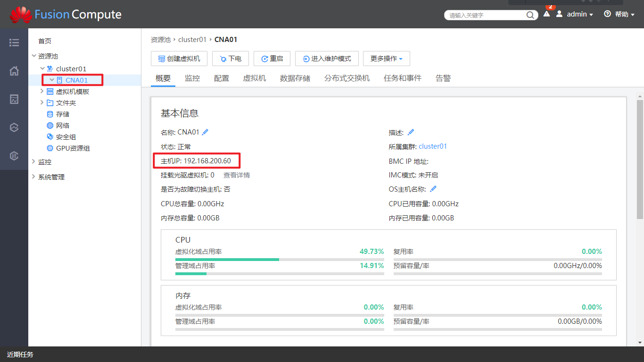The image size is (644, 362).
Task: Switch to the 配置 tab
Action: coord(222,78)
